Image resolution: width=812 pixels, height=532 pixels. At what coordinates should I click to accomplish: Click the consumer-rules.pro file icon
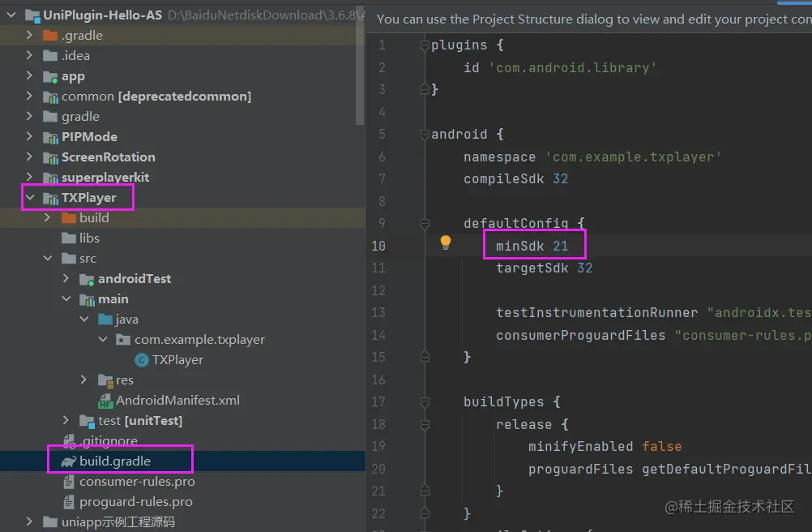click(x=68, y=482)
